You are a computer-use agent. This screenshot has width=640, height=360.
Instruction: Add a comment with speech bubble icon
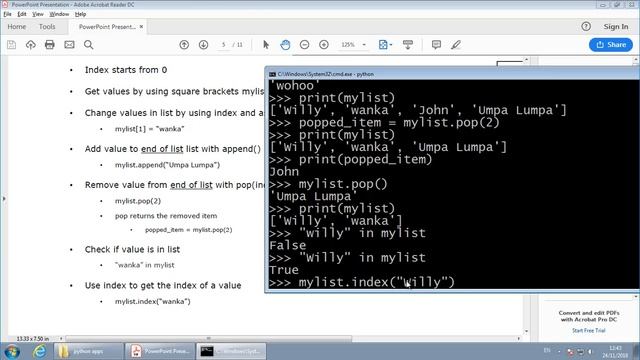point(436,44)
